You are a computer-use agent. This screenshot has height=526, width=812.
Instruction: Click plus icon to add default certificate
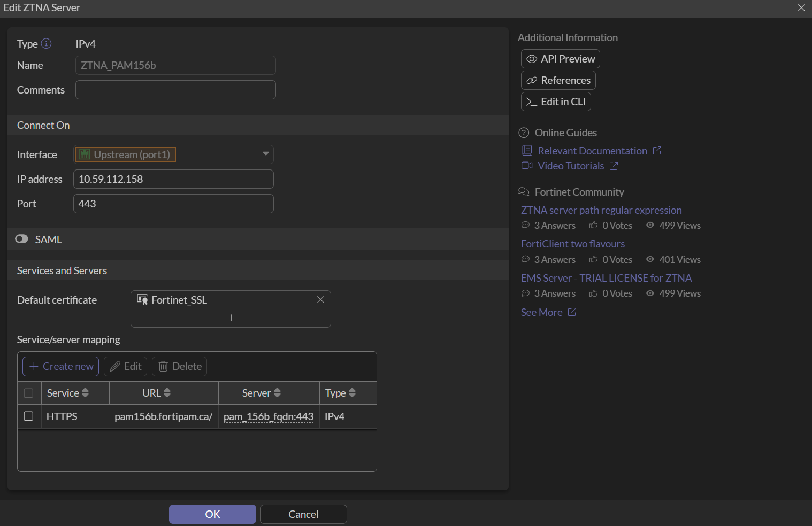(x=231, y=318)
